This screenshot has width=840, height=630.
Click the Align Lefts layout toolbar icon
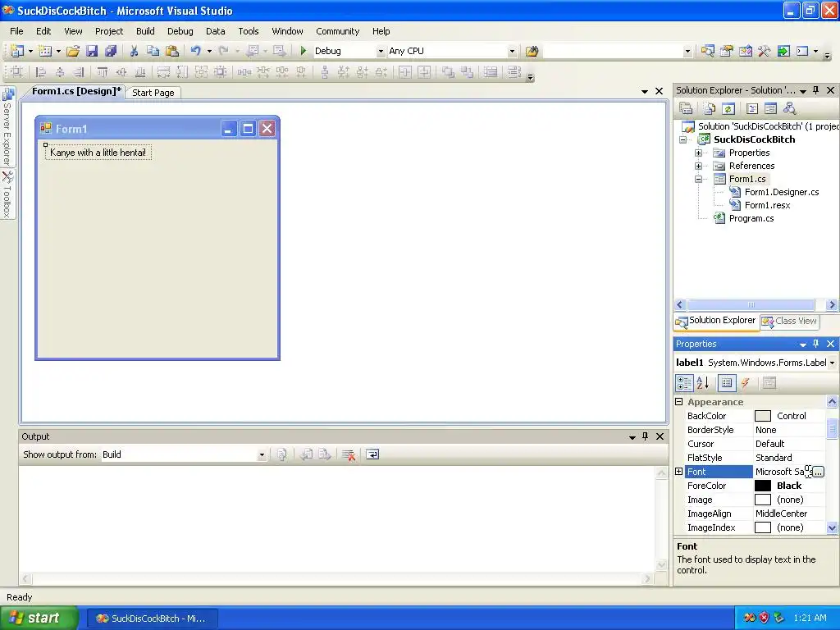(40, 72)
